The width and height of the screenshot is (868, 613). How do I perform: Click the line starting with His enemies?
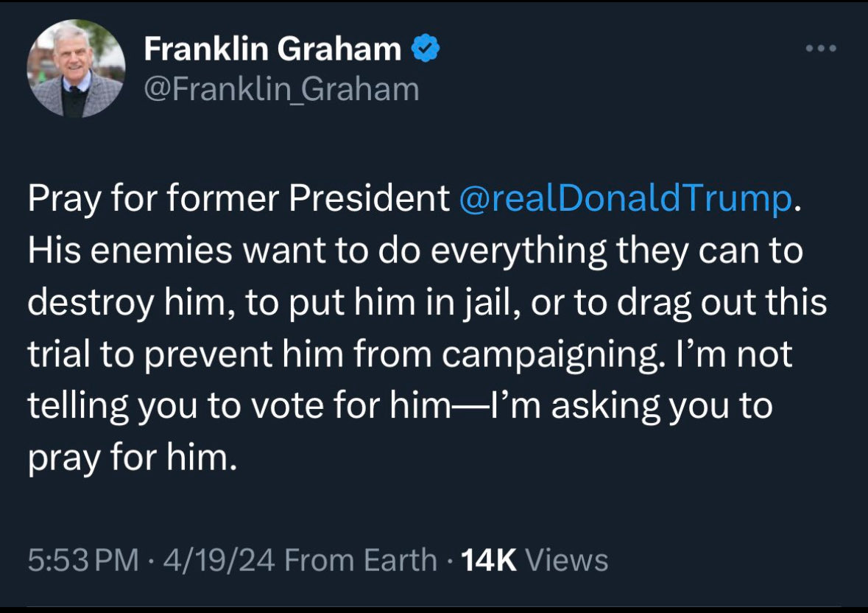415,251
